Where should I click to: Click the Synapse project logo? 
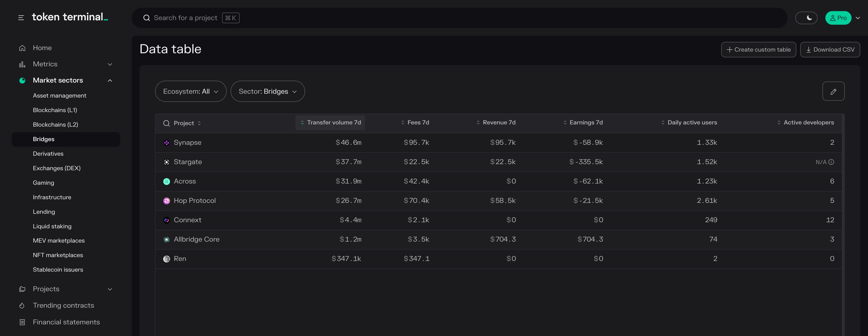point(166,143)
